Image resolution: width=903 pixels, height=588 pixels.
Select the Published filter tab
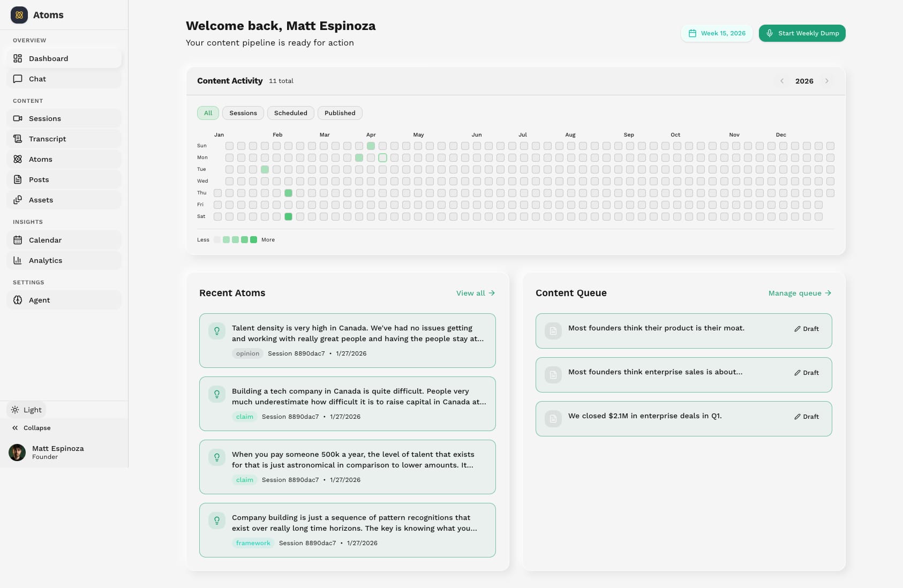click(340, 113)
